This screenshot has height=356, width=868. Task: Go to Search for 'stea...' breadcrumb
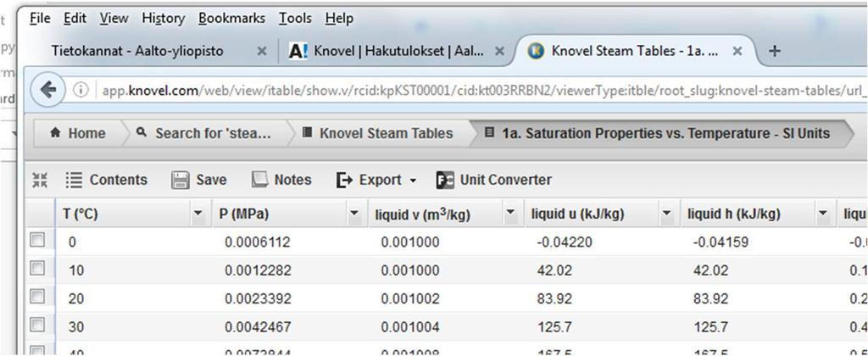pos(204,133)
